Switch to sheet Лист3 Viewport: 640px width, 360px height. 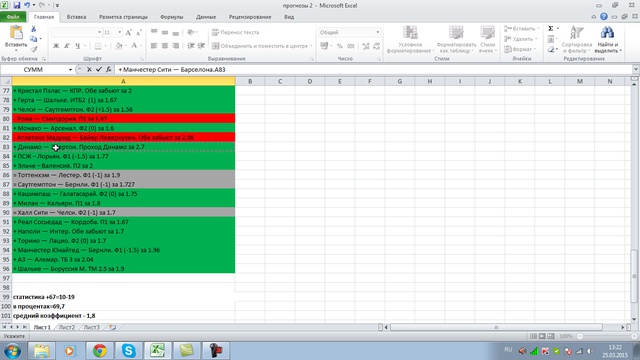[91, 327]
